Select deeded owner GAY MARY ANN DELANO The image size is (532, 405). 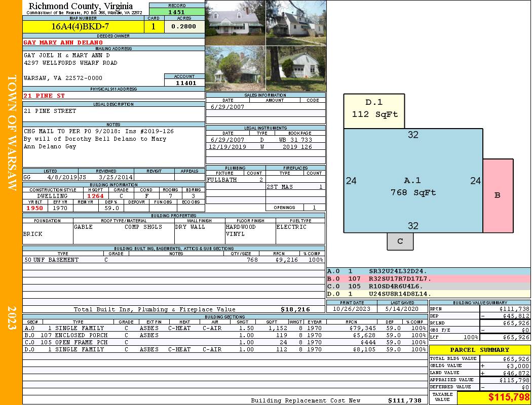click(63, 43)
